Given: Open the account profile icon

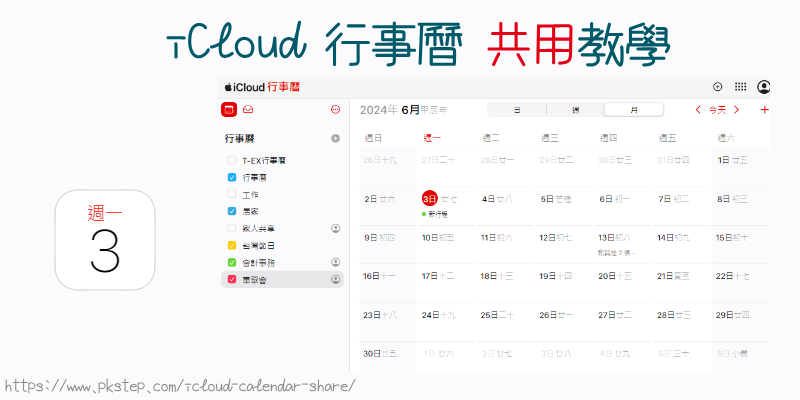Looking at the screenshot, I should (763, 87).
